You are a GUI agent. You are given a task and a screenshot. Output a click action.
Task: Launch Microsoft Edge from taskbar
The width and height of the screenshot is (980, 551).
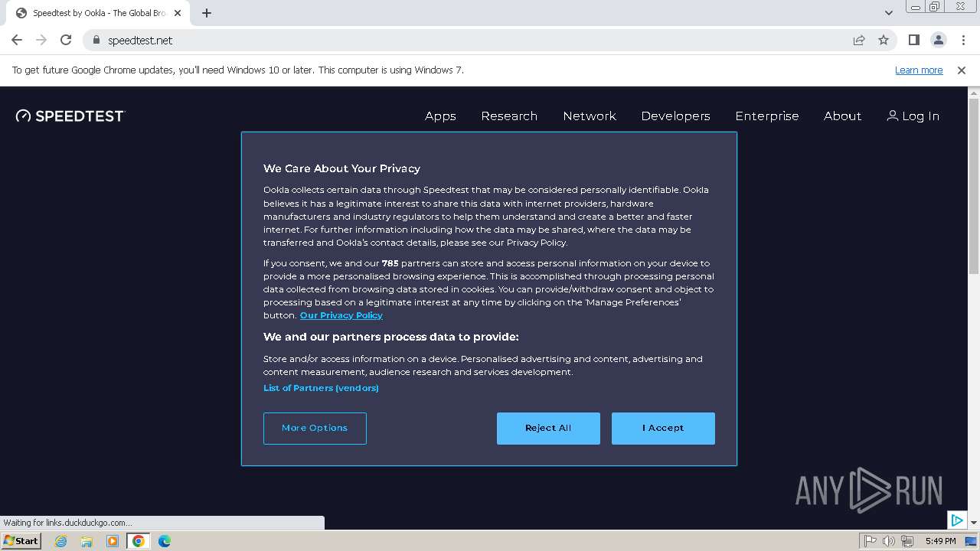coord(165,541)
